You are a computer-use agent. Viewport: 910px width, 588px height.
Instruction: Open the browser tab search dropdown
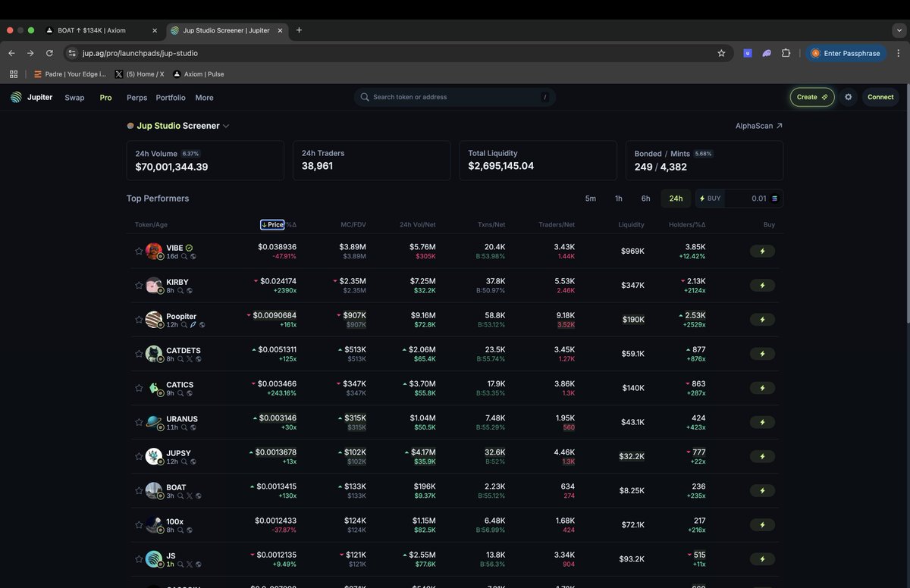pyautogui.click(x=899, y=30)
